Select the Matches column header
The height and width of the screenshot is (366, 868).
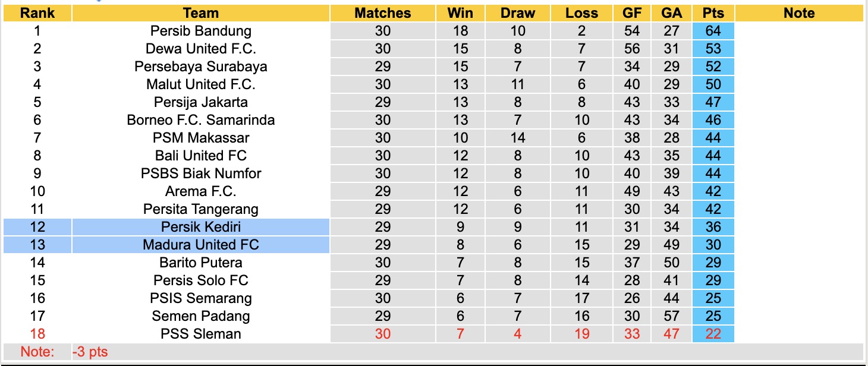pos(383,13)
